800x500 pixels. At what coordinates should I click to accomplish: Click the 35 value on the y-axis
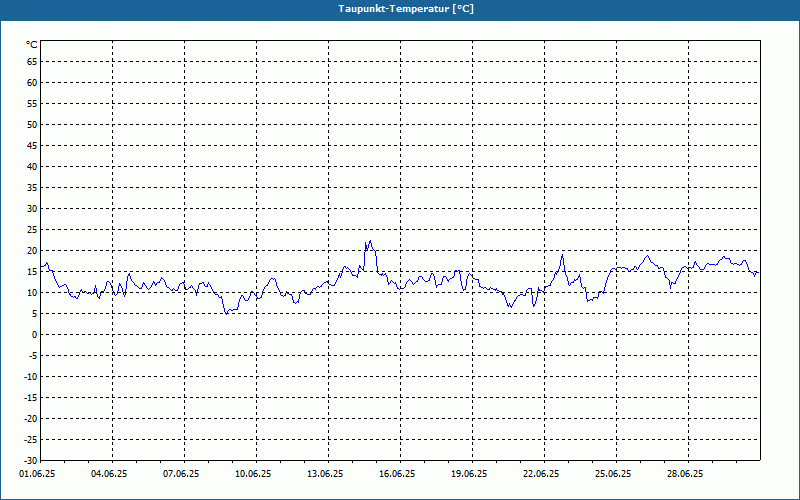32,188
